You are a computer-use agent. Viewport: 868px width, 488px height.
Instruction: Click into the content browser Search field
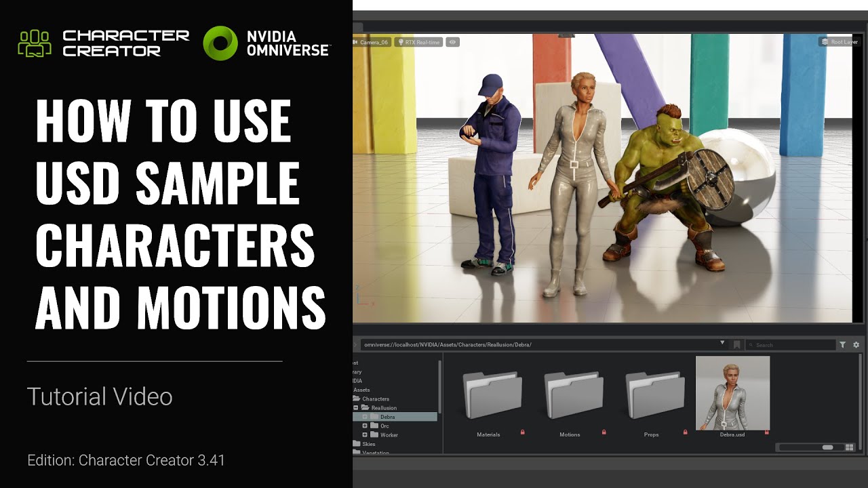pos(791,345)
